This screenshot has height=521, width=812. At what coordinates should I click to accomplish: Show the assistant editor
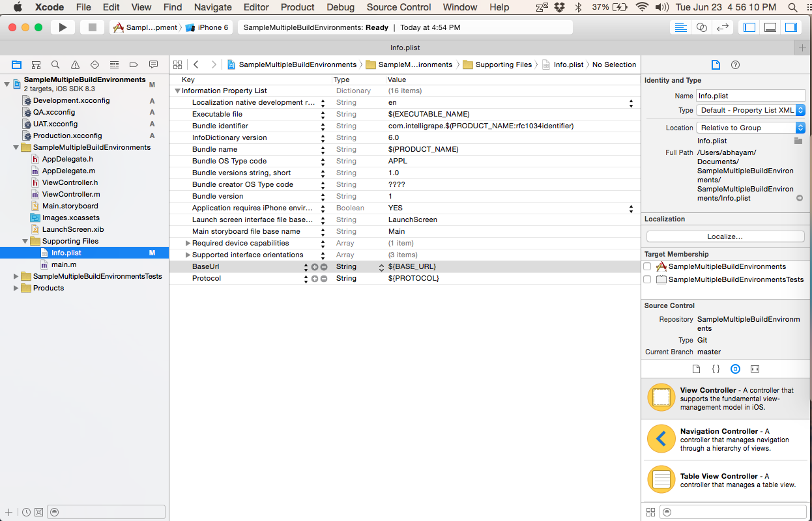[x=701, y=27]
